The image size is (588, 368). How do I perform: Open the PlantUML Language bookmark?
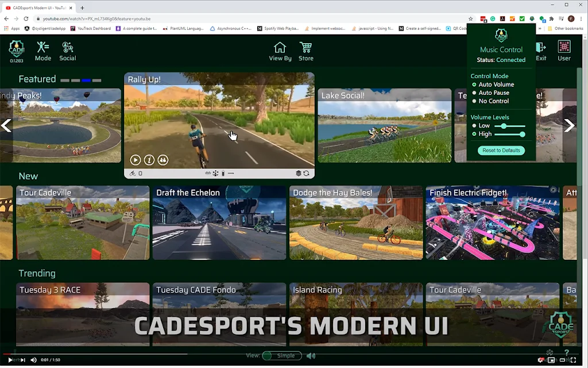tap(183, 28)
